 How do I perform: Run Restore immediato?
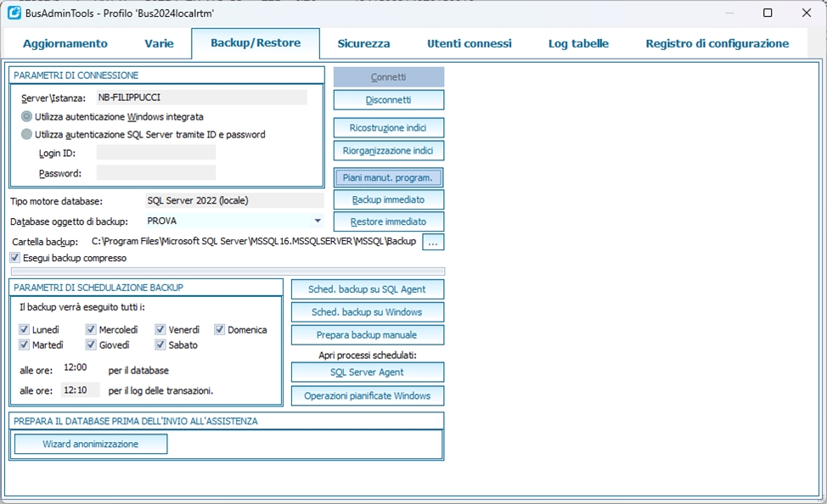[x=389, y=221]
